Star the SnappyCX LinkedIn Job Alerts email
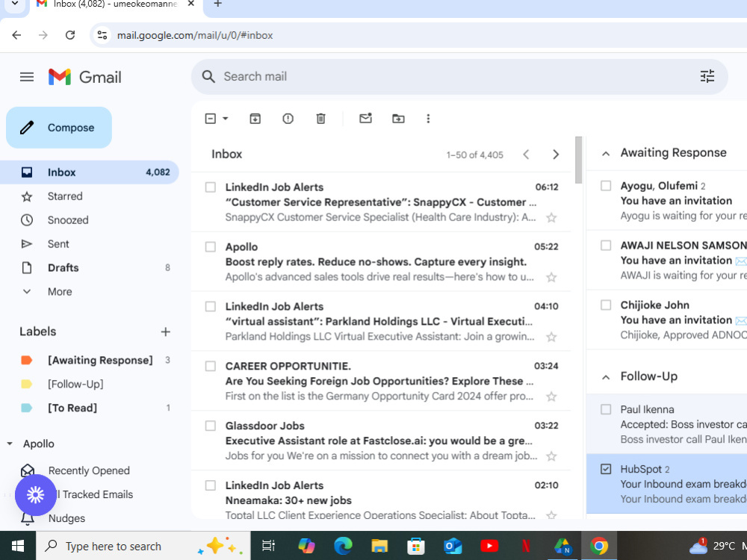 coord(551,217)
